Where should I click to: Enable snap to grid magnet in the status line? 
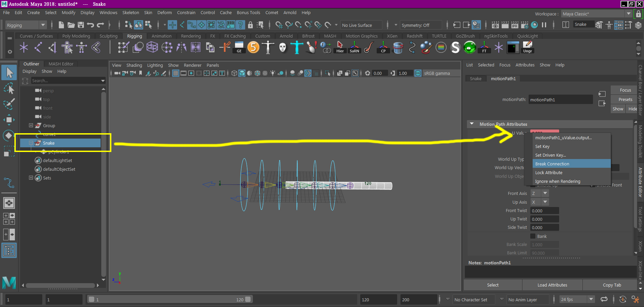(279, 25)
